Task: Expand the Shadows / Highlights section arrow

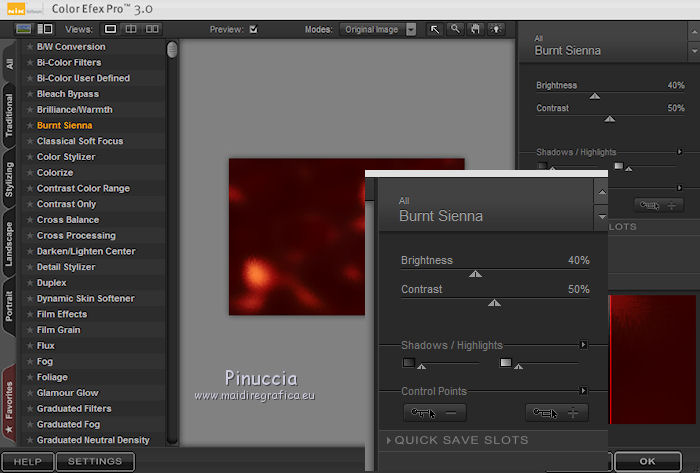Action: coord(583,345)
